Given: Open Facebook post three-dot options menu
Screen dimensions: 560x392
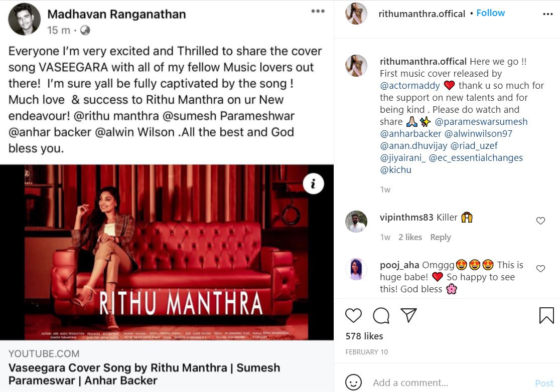Looking at the screenshot, I should click(318, 11).
